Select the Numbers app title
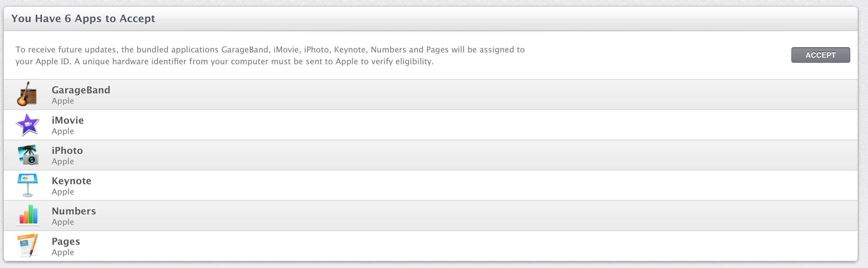This screenshot has width=868, height=268. pos(74,211)
